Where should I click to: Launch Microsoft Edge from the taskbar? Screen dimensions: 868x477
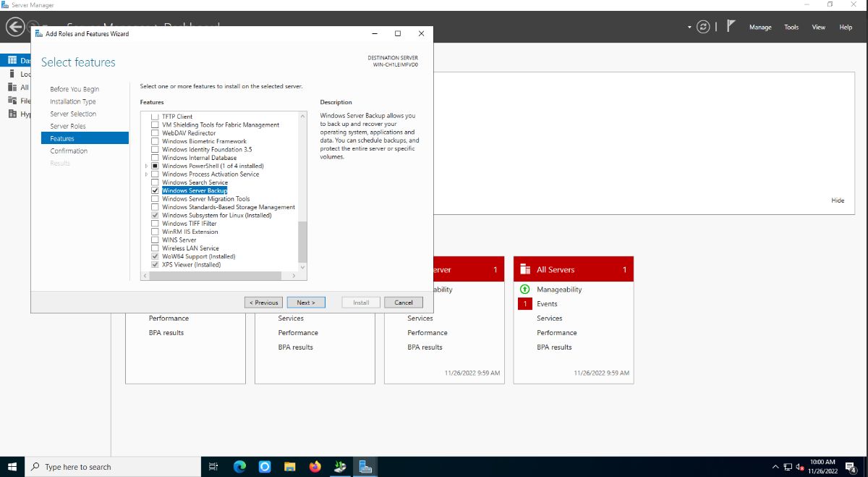[x=239, y=467]
